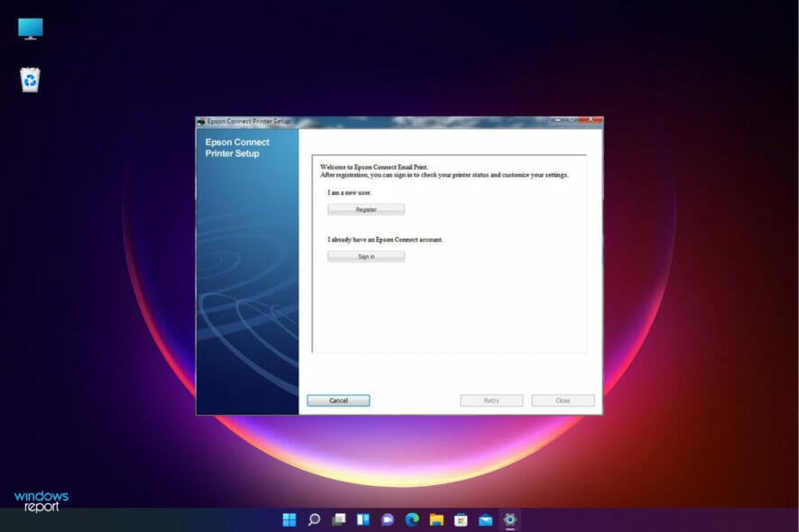Open taskbar Search

(x=314, y=519)
